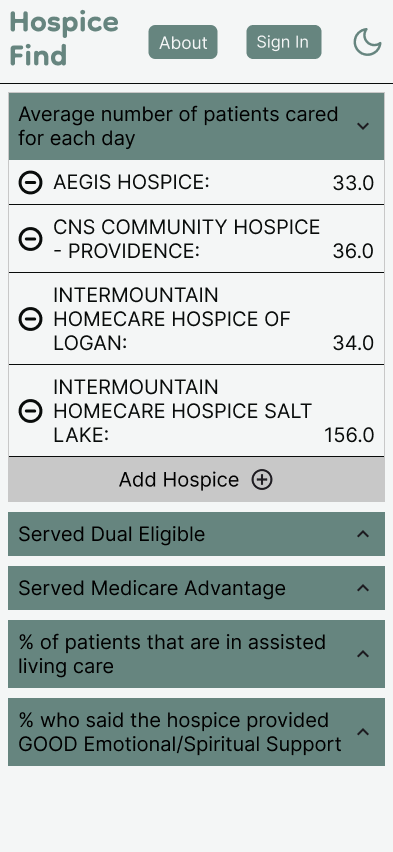
Task: Click chevron next to Average number of patients
Action: point(363,126)
